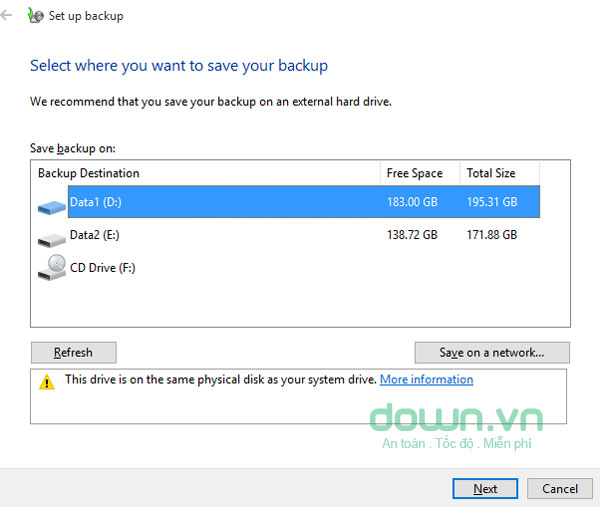Click the CD Drive (F:) disc icon
The width and height of the screenshot is (600, 507).
52,268
